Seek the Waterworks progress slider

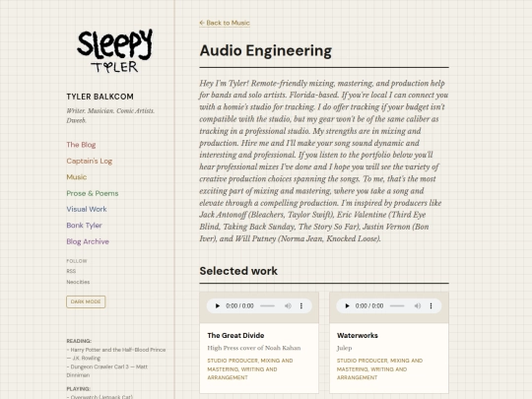pyautogui.click(x=397, y=306)
